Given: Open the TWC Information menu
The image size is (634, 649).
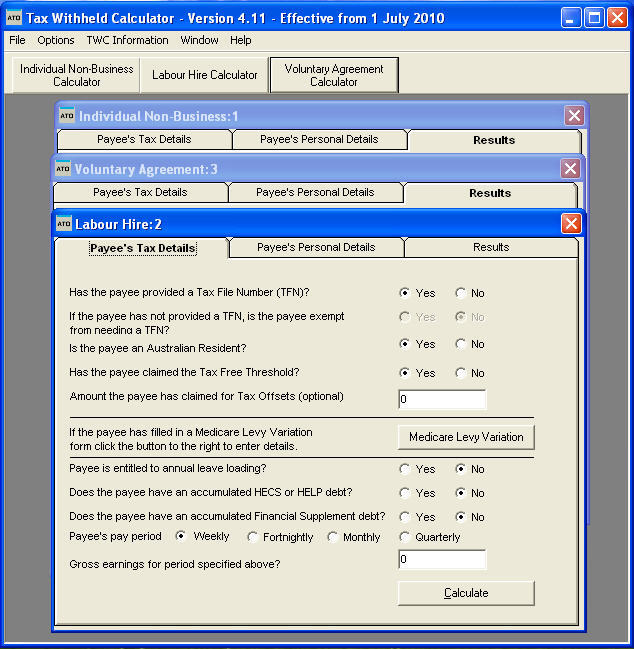Looking at the screenshot, I should coord(127,40).
